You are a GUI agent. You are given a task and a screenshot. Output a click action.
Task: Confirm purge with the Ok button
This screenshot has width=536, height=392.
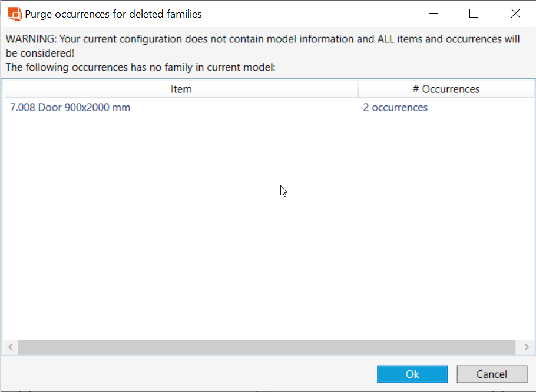tap(412, 374)
